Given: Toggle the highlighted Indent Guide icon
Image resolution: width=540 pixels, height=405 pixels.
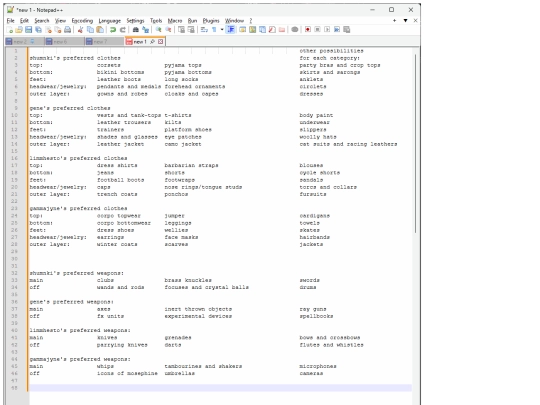Looking at the screenshot, I should [x=230, y=30].
